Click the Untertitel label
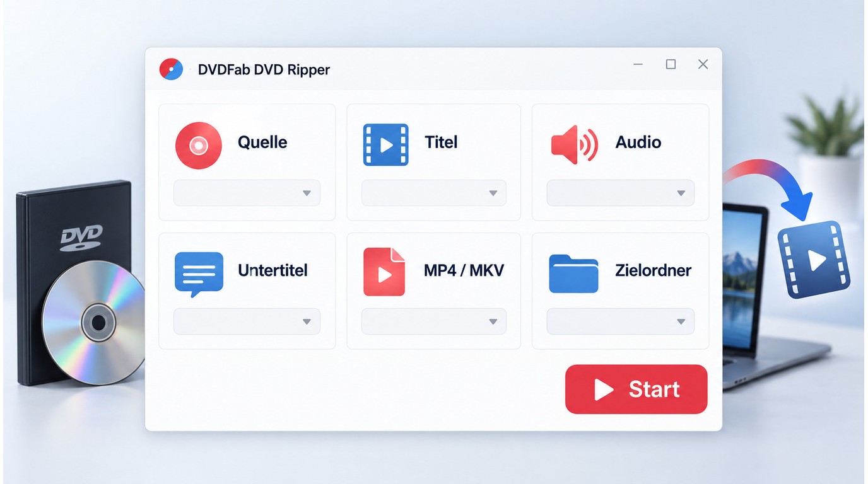This screenshot has height=484, width=868. click(273, 271)
